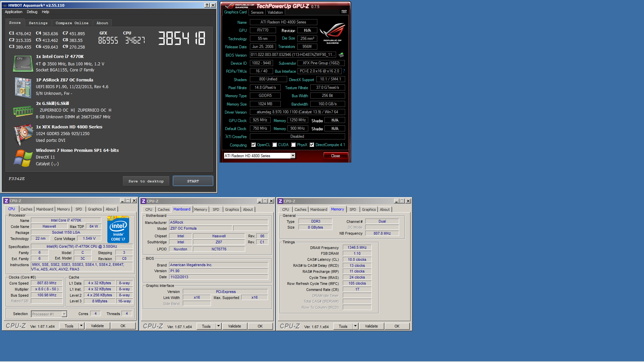Click the BIOS save chip icon in GPU-Z
Image resolution: width=644 pixels, height=362 pixels.
341,55
